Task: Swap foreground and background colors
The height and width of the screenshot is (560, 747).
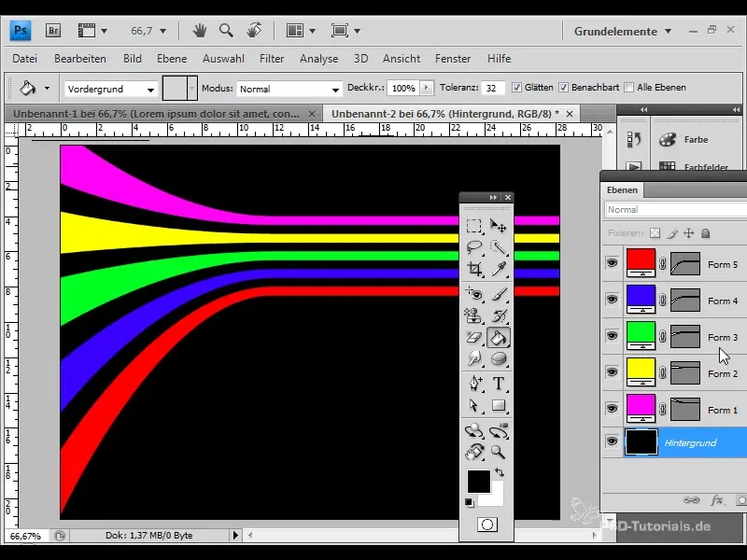Action: click(x=500, y=472)
